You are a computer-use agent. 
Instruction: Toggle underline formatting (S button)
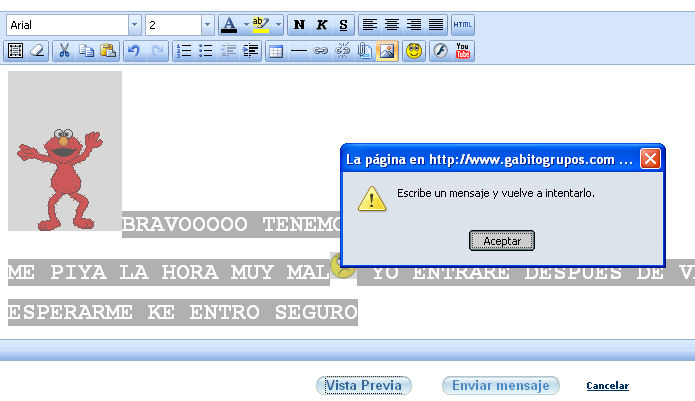point(344,24)
